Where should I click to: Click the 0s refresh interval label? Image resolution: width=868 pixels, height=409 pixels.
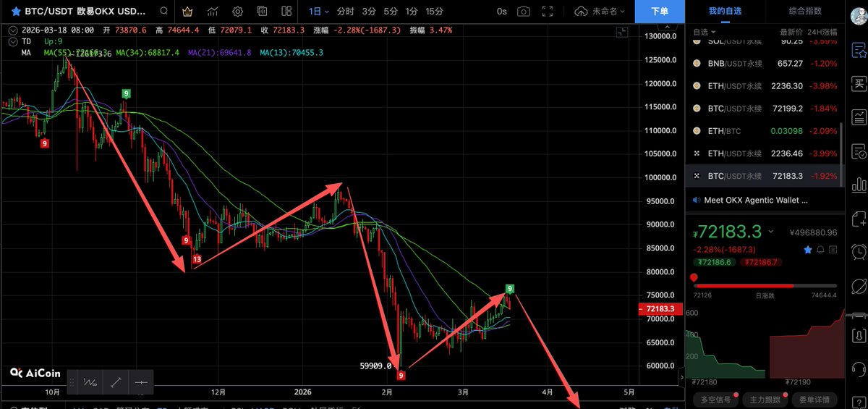[x=502, y=12]
